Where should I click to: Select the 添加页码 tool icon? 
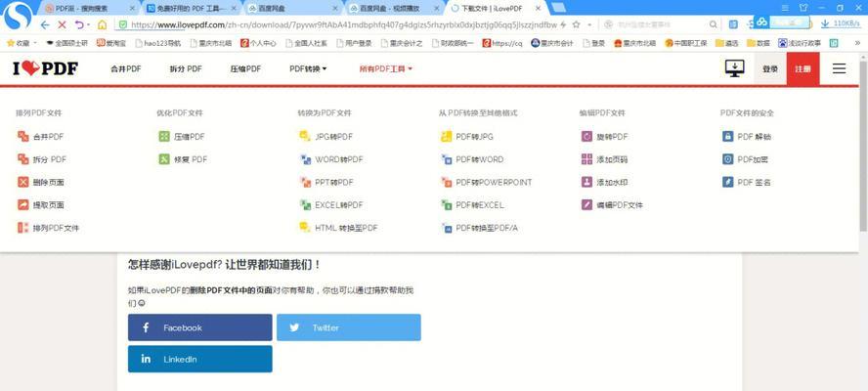586,159
